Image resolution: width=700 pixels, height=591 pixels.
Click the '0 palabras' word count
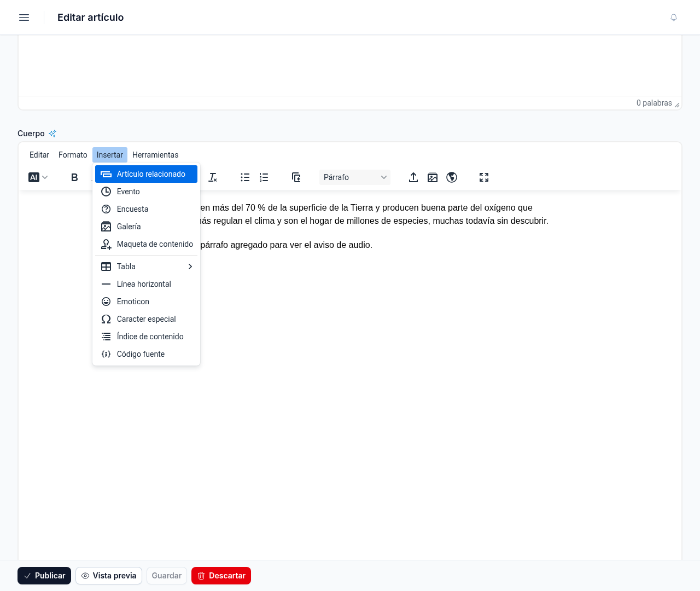click(x=654, y=103)
